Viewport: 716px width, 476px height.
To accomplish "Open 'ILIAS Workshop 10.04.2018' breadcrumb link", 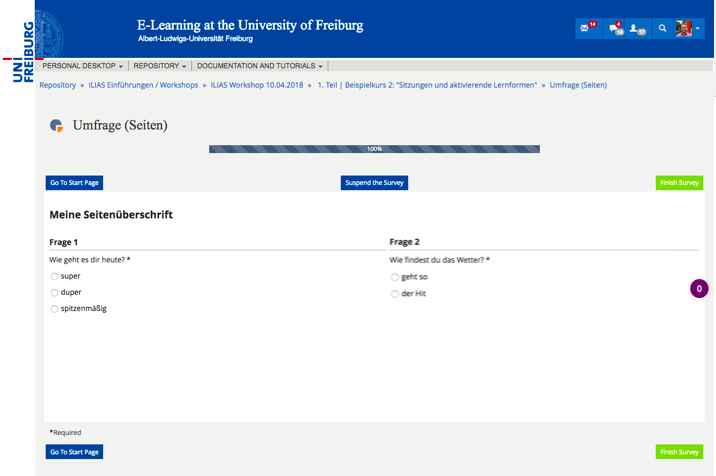I will click(257, 85).
